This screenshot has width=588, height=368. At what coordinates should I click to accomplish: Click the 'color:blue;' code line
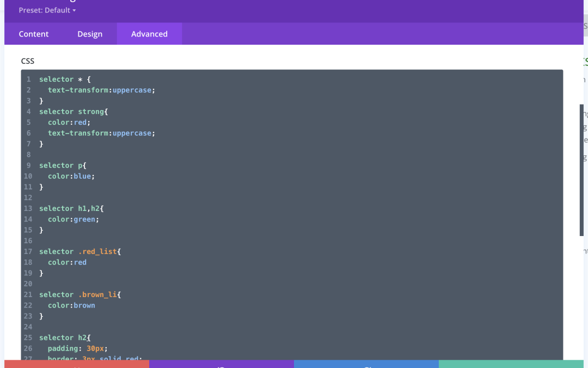[71, 176]
